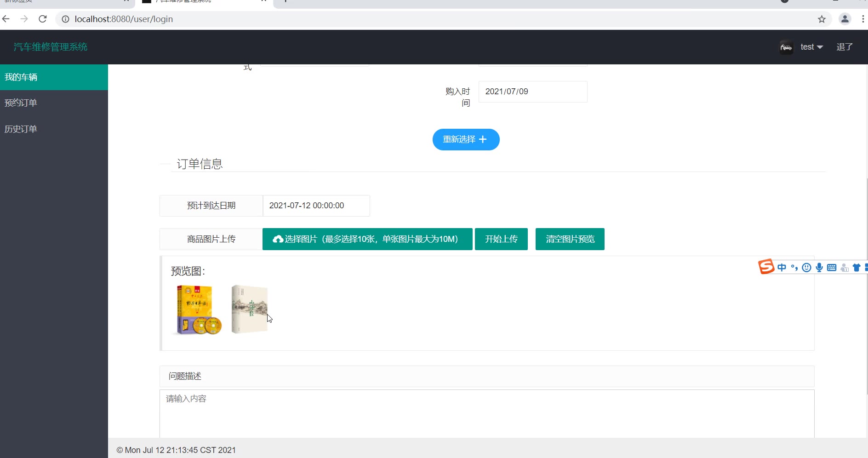This screenshot has height=458, width=868.
Task: Open the browser profile icon
Action: (845, 19)
